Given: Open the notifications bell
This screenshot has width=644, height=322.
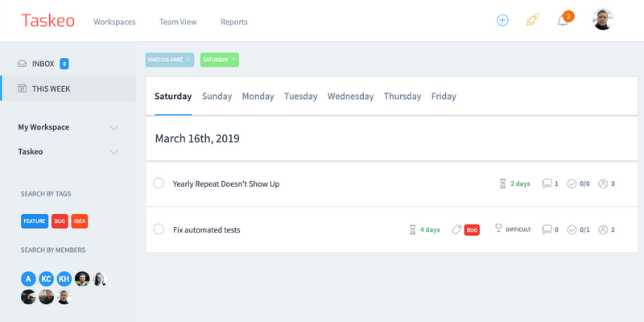Looking at the screenshot, I should (x=563, y=20).
